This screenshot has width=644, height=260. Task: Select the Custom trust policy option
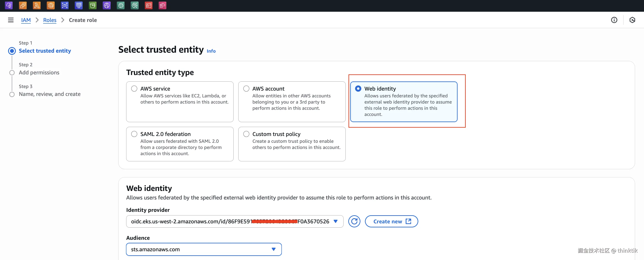[246, 134]
